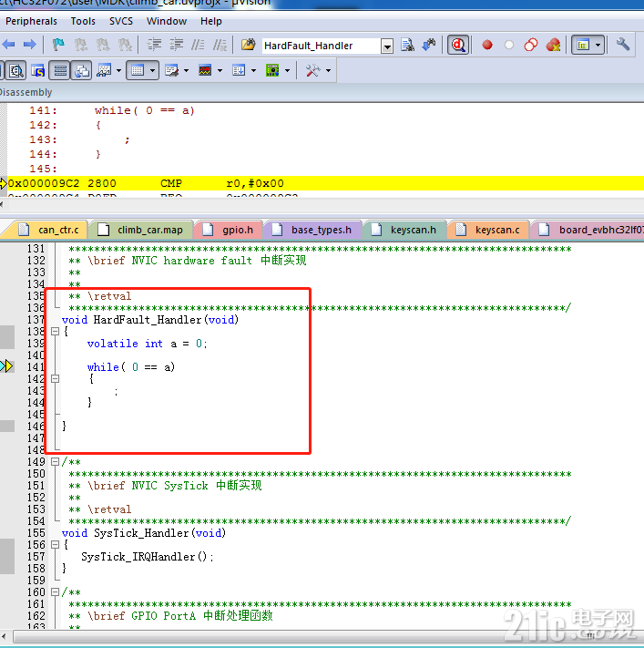The width and height of the screenshot is (644, 648).
Task: Expand the Serial windows dropdown arrow
Action: point(187,71)
